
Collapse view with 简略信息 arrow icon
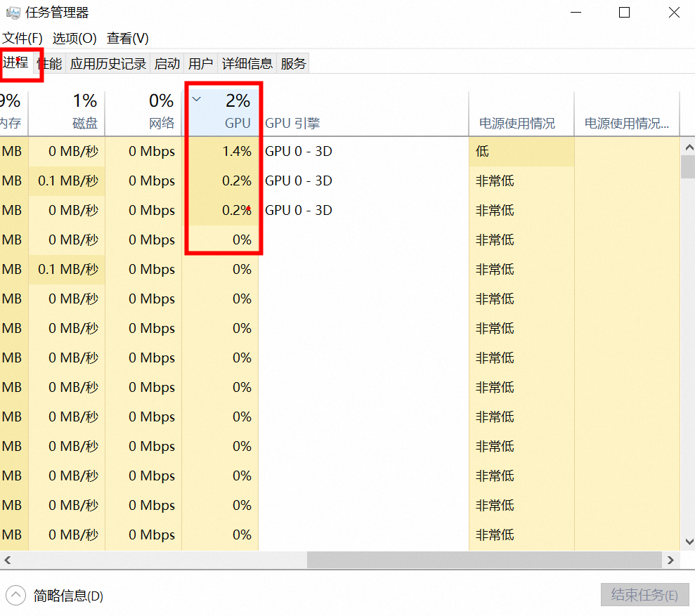(16, 595)
